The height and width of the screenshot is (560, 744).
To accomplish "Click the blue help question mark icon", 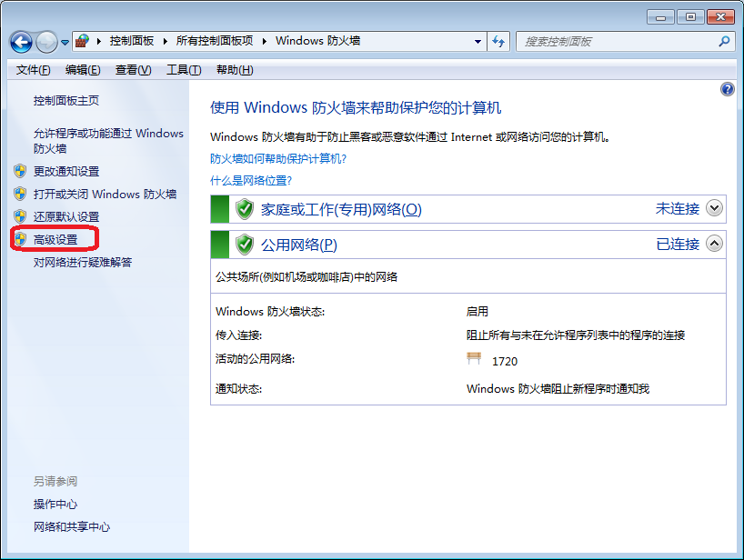I will pyautogui.click(x=727, y=89).
